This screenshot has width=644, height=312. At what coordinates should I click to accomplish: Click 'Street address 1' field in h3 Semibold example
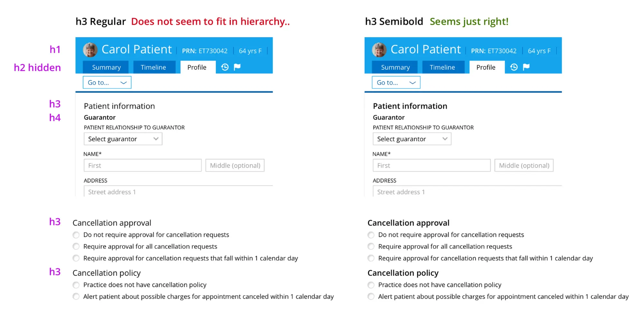pyautogui.click(x=467, y=192)
